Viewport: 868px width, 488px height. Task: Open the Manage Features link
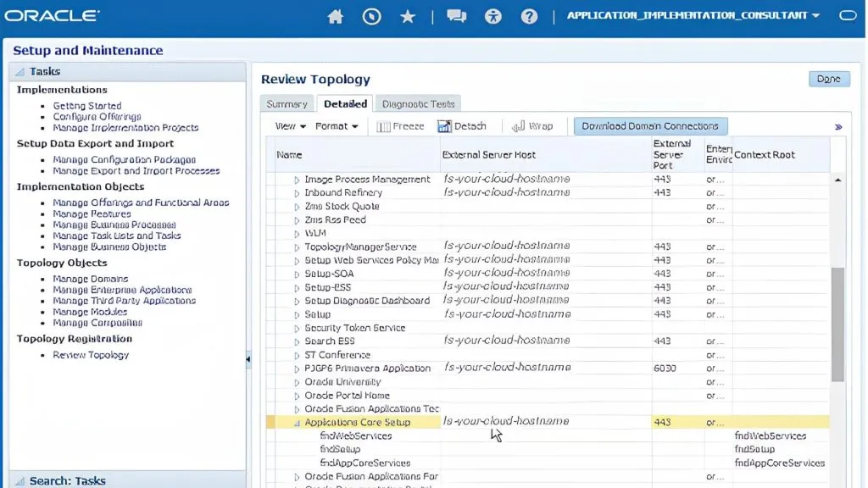[92, 214]
